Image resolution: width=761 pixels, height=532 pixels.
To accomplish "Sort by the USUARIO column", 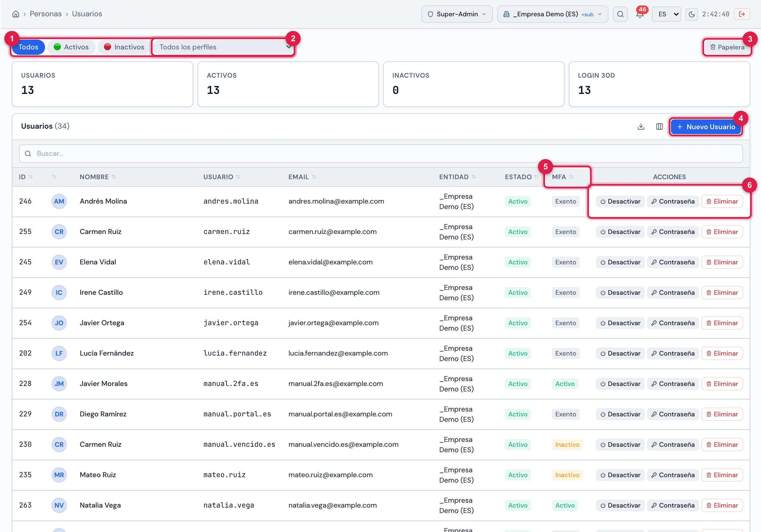I will coord(222,177).
